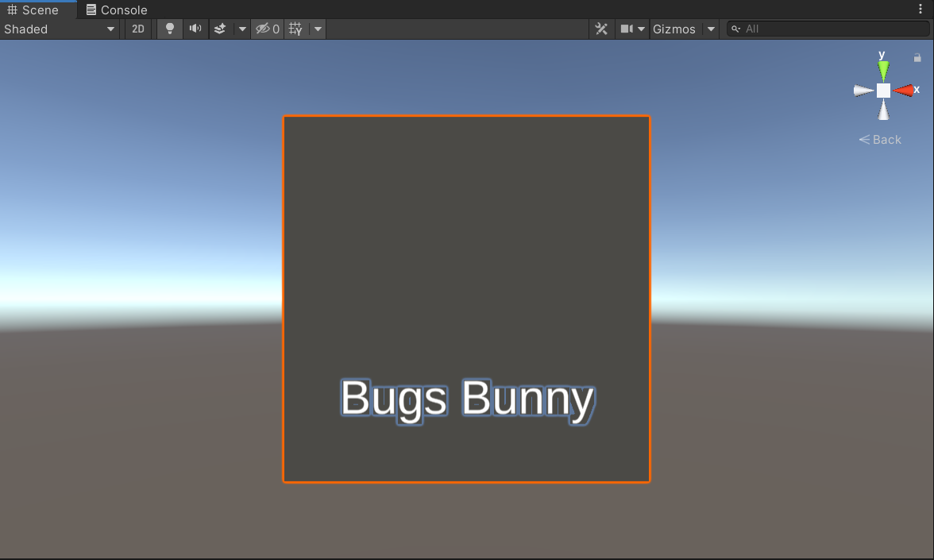Screen dimensions: 934x560
Task: Toggle the grid visibility icon
Action: (295, 29)
